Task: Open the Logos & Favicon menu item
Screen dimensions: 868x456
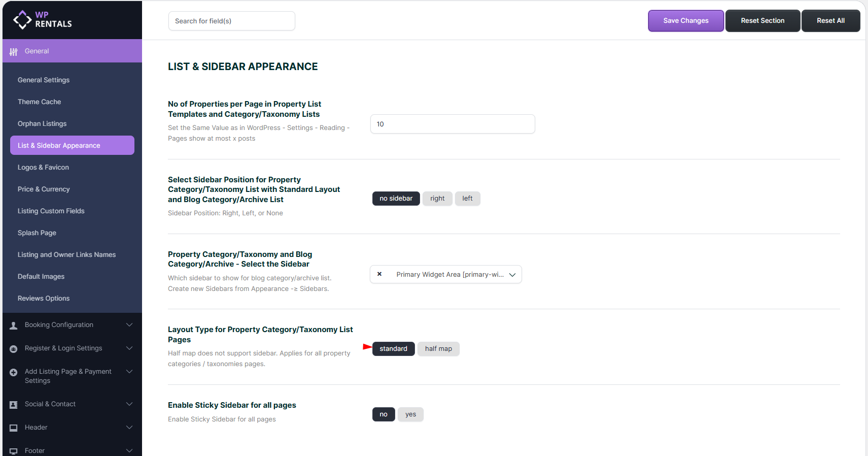Action: point(43,167)
